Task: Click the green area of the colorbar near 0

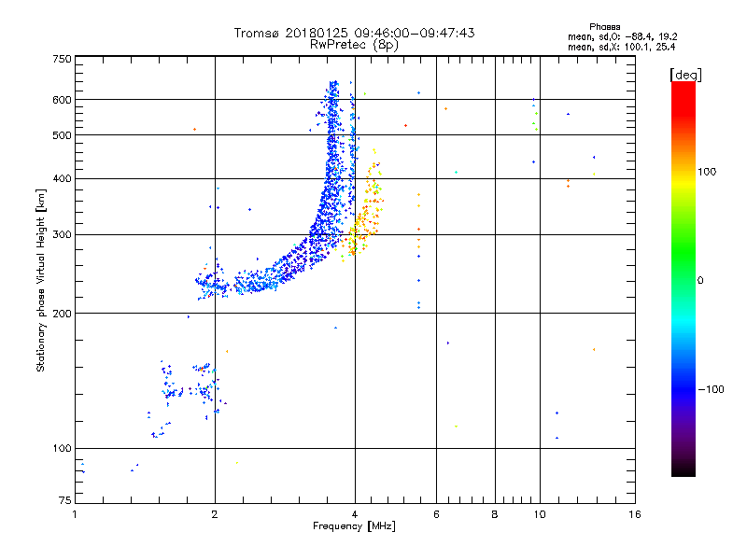Action: (x=684, y=267)
